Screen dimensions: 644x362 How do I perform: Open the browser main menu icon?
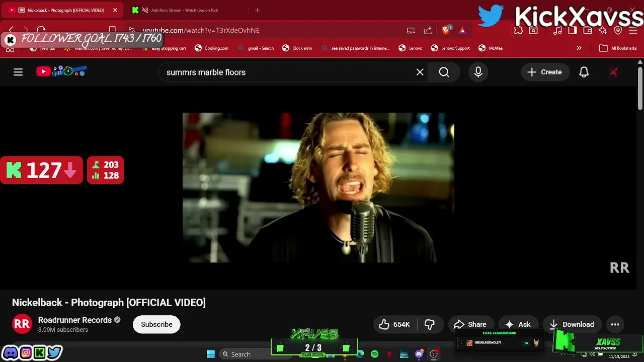click(633, 31)
